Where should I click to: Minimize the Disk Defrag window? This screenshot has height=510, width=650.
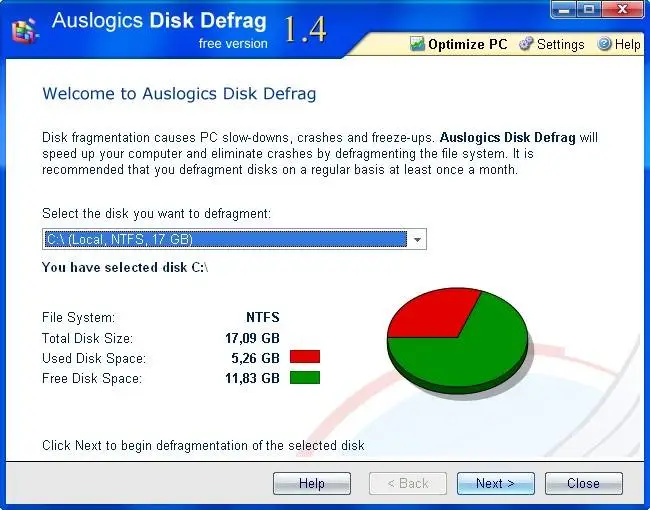pos(563,10)
